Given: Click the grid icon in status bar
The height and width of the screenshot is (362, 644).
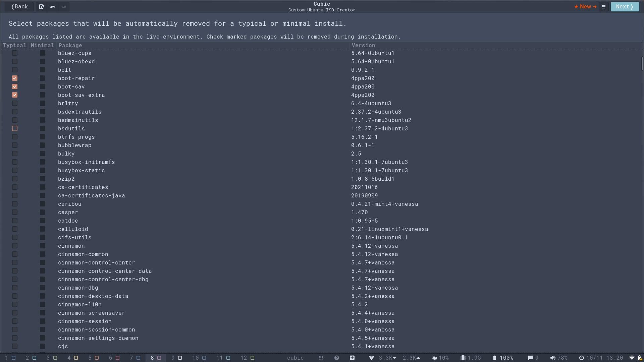Looking at the screenshot, I should [x=321, y=358].
